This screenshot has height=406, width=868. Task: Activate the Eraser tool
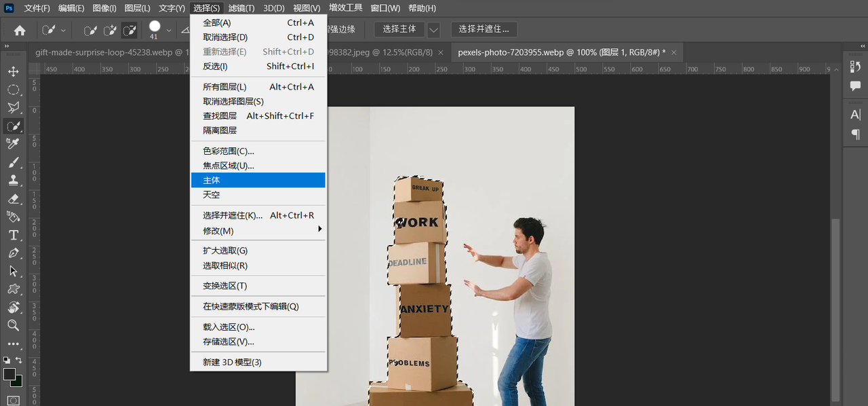tap(13, 199)
